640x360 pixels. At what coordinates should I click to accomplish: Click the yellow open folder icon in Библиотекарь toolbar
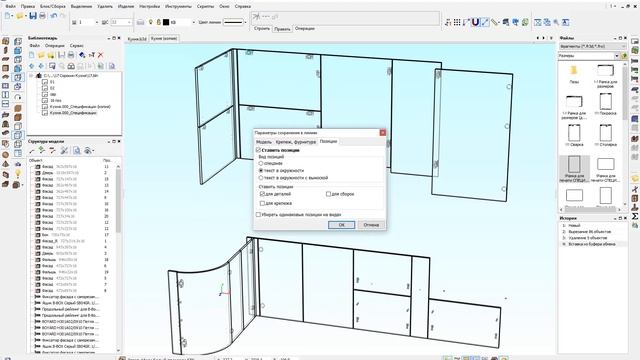click(x=41, y=55)
